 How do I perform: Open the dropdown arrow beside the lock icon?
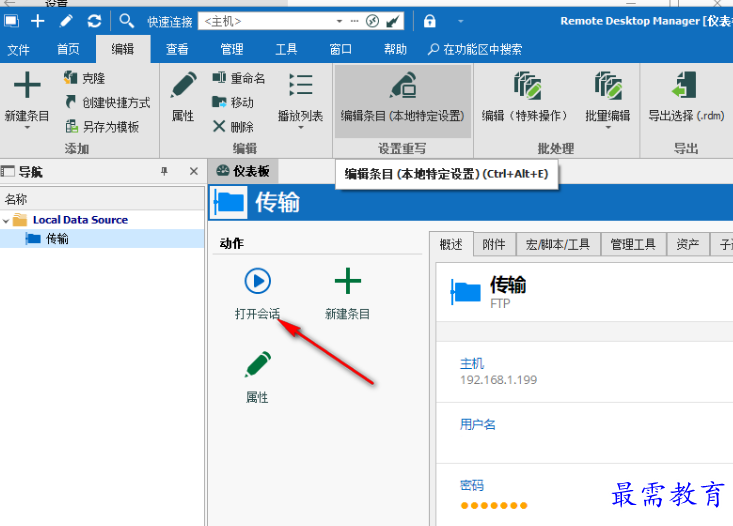click(460, 22)
